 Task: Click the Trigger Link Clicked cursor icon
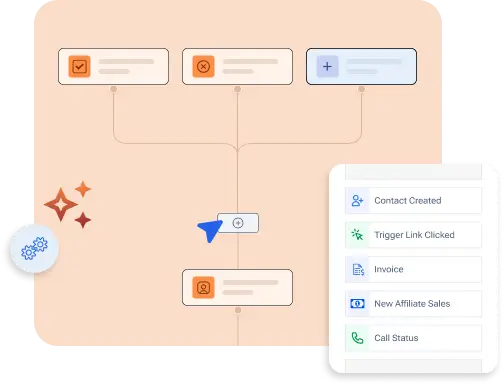[357, 235]
